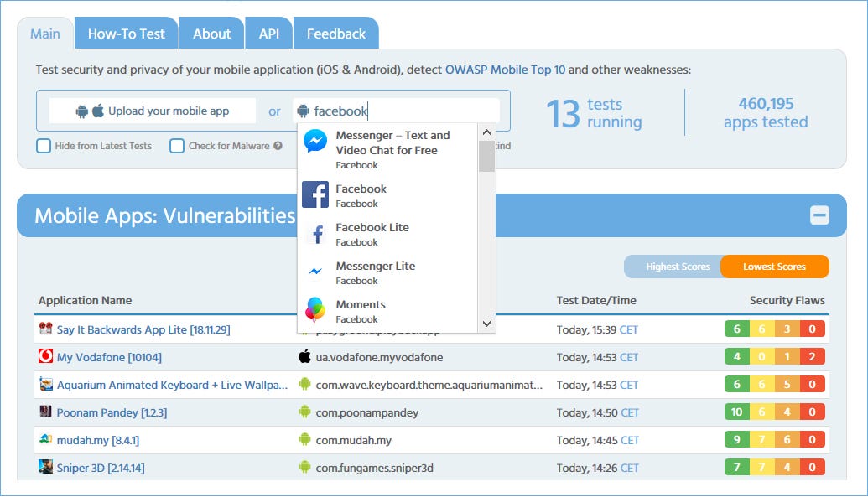Screen dimensions: 868x497
Task: Click the Apple icon beside ua.vodafone.myvodafone
Action: click(304, 356)
